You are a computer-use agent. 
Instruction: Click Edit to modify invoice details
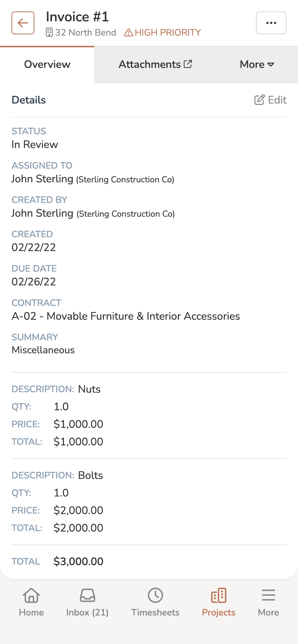(277, 100)
